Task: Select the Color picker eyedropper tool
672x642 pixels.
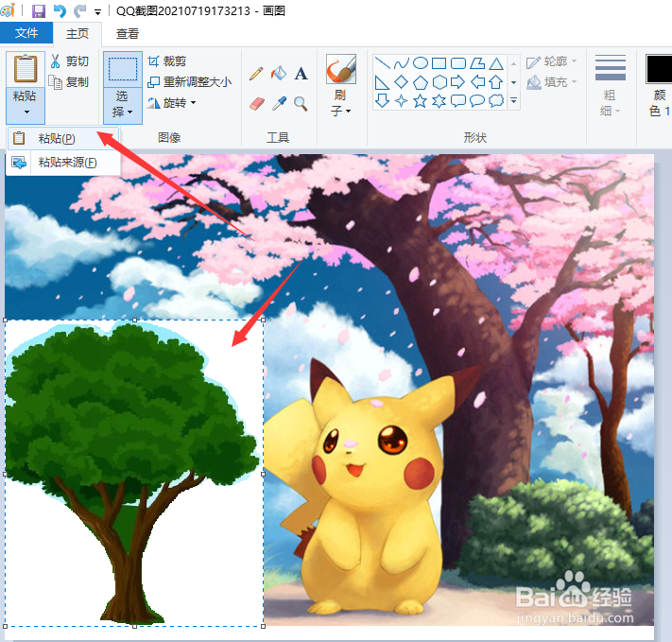Action: click(279, 103)
